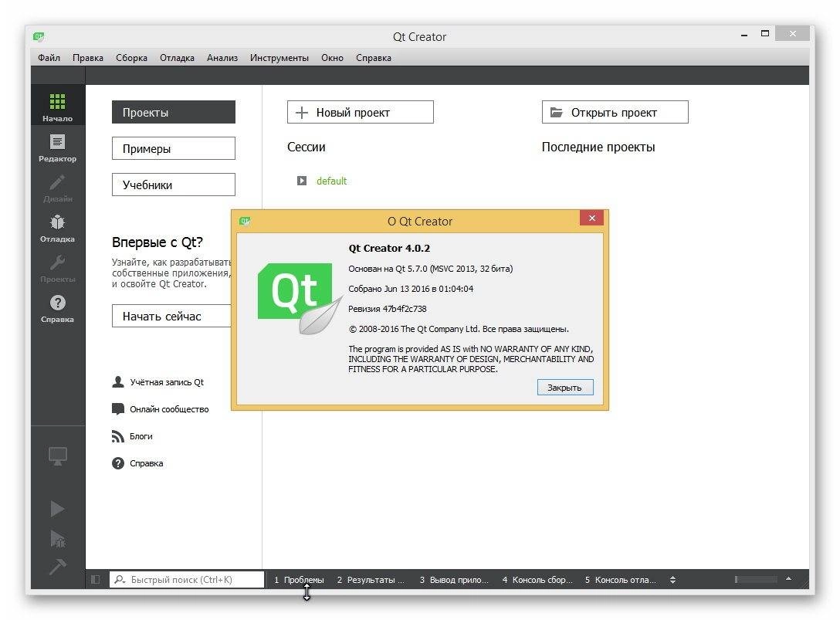Viewport: 840px width, 620px height.
Task: Click the Новый проект button
Action: [360, 112]
